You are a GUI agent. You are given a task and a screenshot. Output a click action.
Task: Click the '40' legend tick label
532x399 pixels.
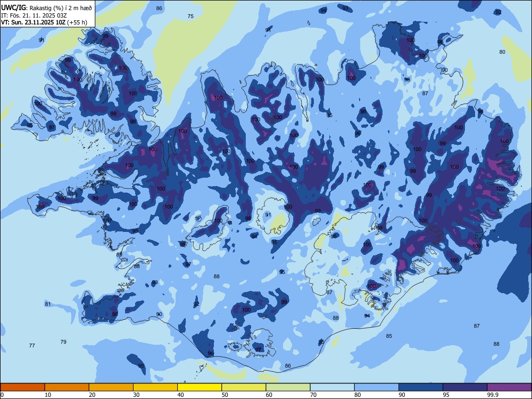(181, 395)
